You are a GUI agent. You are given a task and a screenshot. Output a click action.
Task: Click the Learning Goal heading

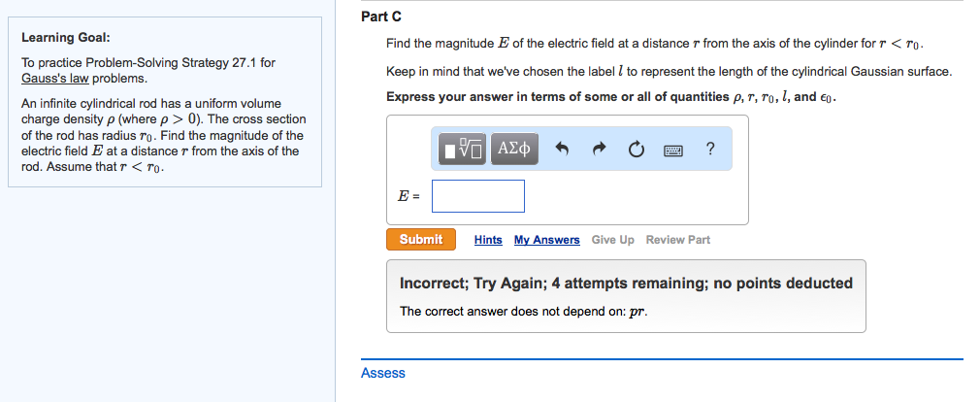tap(65, 37)
